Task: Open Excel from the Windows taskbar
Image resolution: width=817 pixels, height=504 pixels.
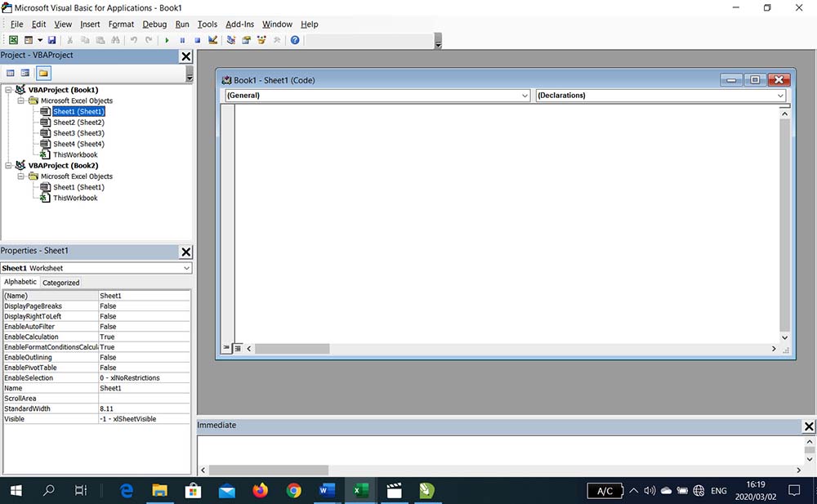Action: click(x=360, y=490)
